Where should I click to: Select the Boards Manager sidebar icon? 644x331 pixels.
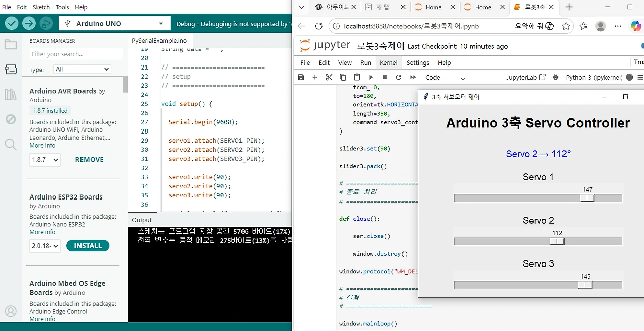coord(11,69)
